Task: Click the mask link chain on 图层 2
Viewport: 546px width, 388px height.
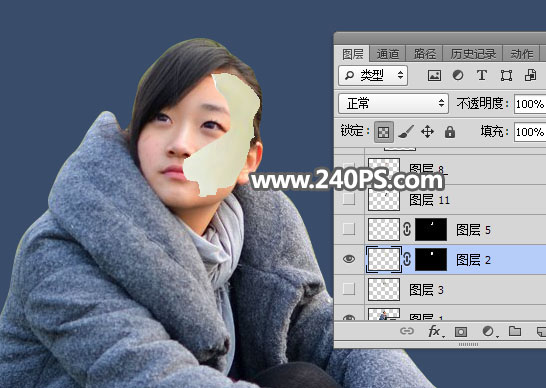Action: click(x=407, y=259)
